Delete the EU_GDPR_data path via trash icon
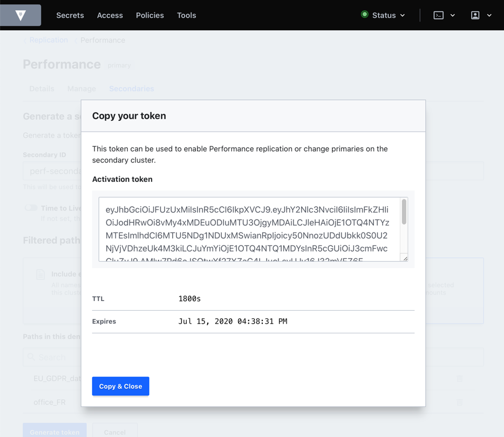Screen dimensions: 504x437 click(x=459, y=379)
